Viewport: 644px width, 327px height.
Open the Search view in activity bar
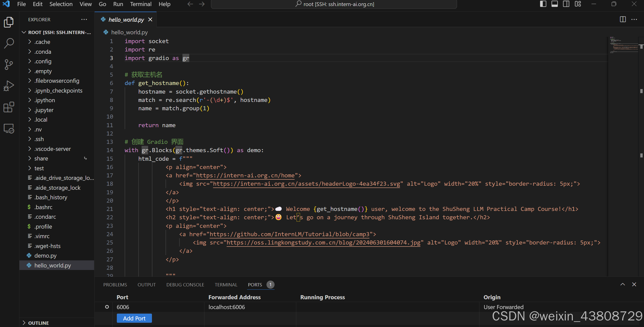tap(9, 43)
